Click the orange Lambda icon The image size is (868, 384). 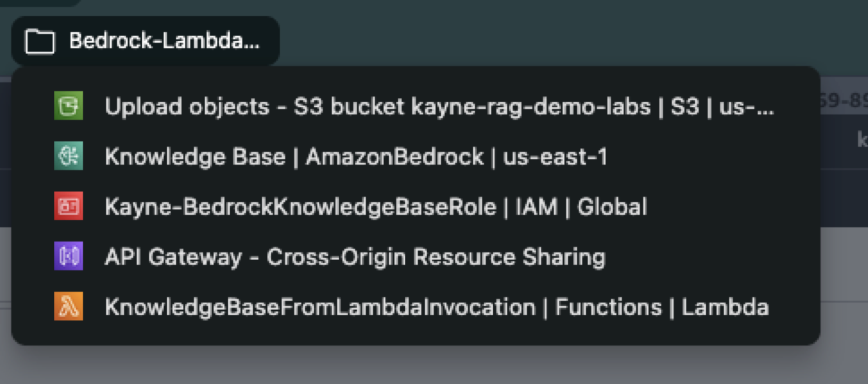coord(69,307)
